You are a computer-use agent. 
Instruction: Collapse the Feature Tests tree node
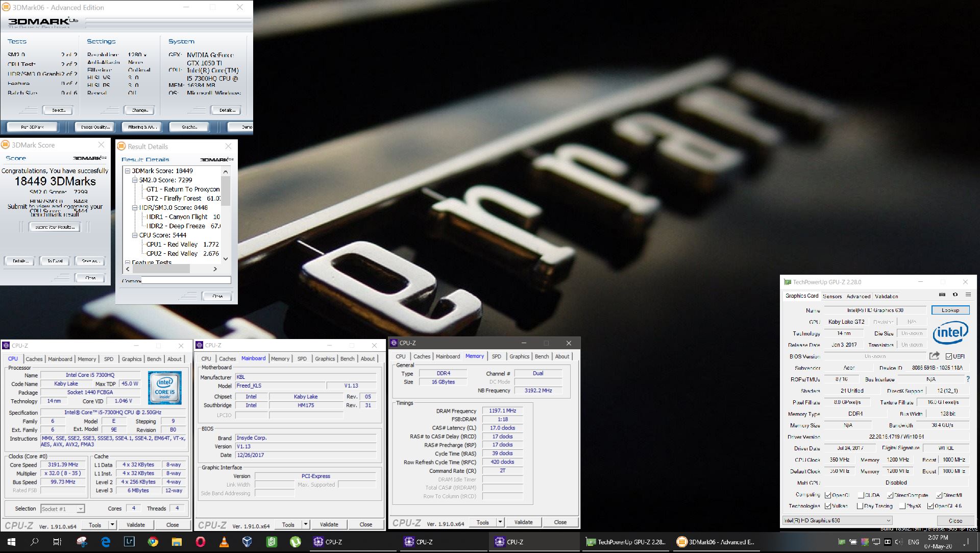tap(128, 262)
